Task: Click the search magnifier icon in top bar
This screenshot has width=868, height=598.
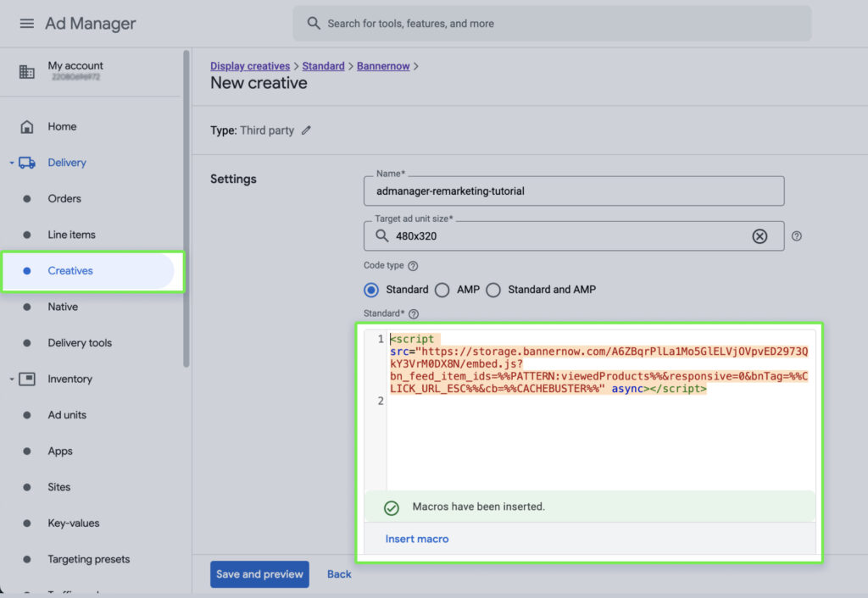Action: click(x=314, y=23)
